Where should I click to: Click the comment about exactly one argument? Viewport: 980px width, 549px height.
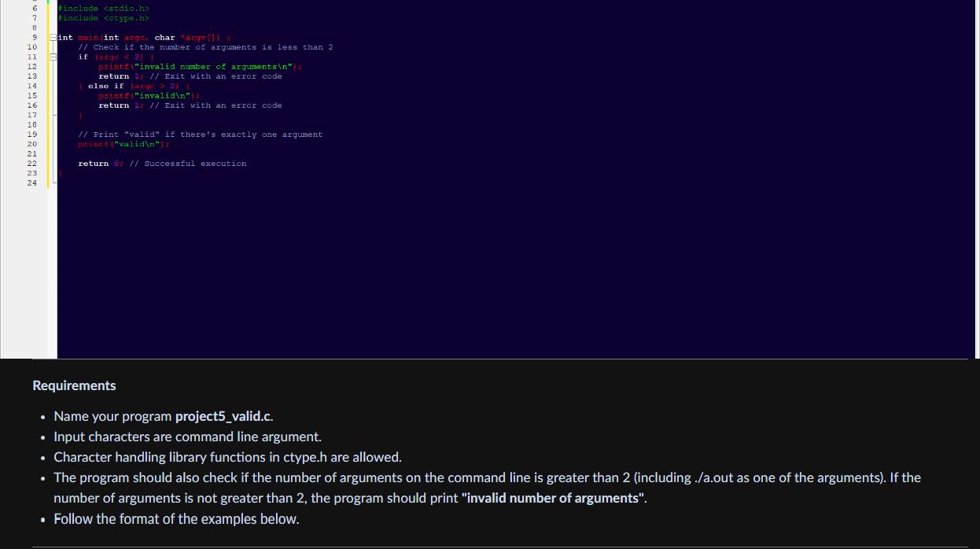pyautogui.click(x=201, y=134)
